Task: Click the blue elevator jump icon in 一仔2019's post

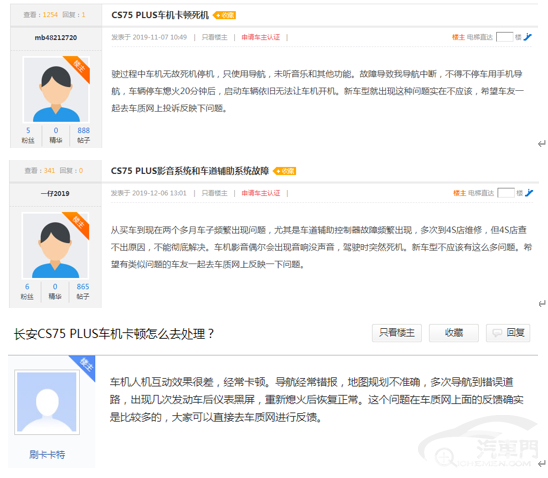Action: (x=529, y=193)
